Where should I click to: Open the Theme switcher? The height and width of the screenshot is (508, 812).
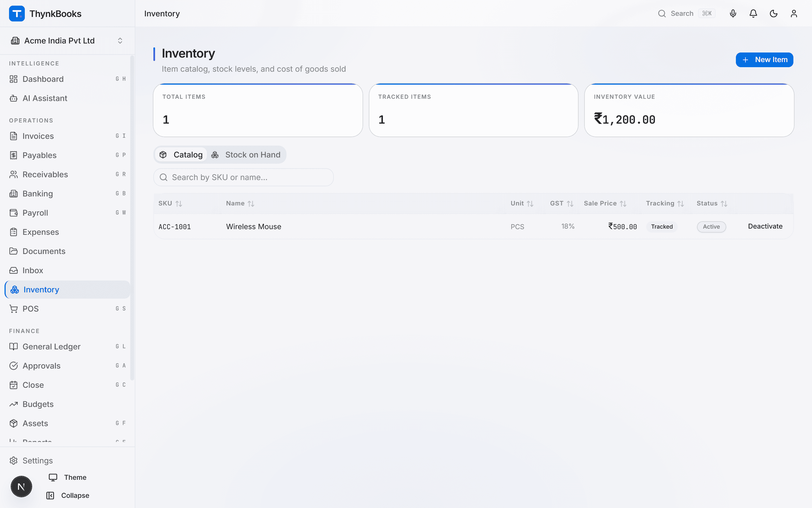coord(67,478)
